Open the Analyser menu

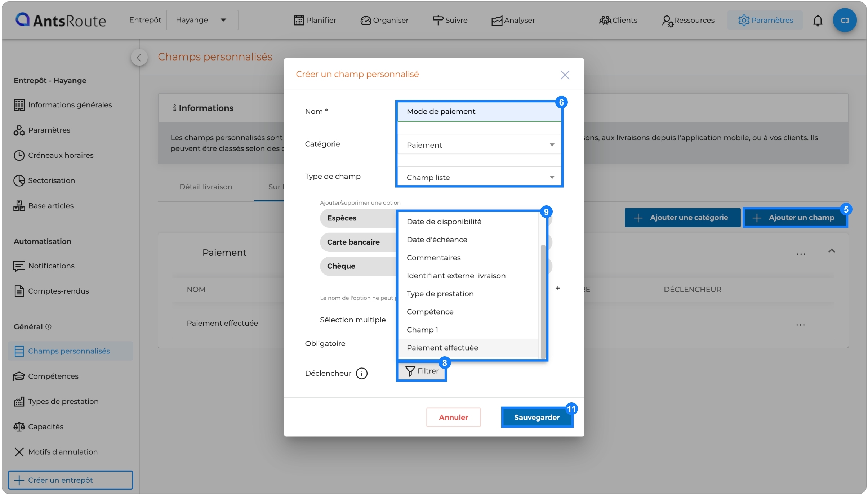tap(513, 20)
